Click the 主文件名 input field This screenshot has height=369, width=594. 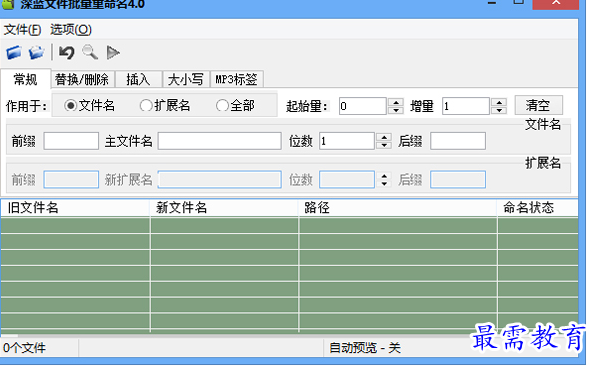click(x=220, y=141)
